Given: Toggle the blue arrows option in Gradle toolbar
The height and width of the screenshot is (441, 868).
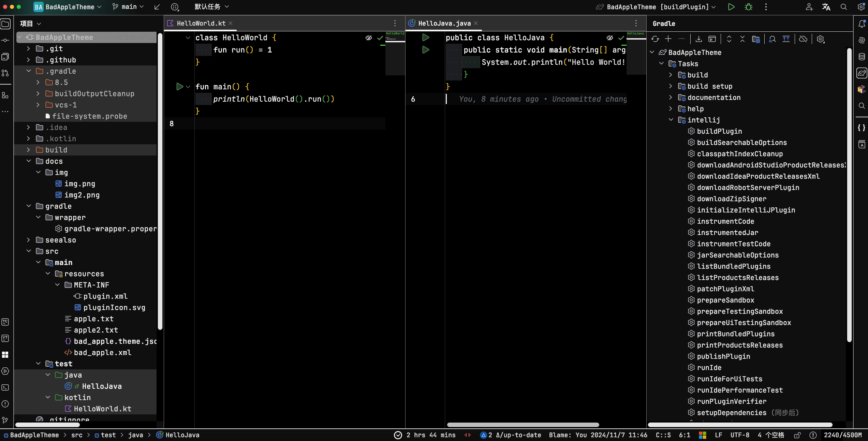Looking at the screenshot, I should [x=786, y=39].
